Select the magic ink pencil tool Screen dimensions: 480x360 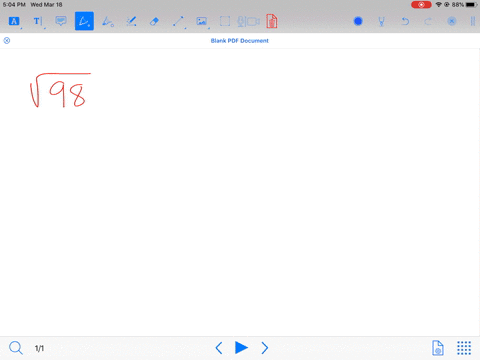click(x=131, y=21)
